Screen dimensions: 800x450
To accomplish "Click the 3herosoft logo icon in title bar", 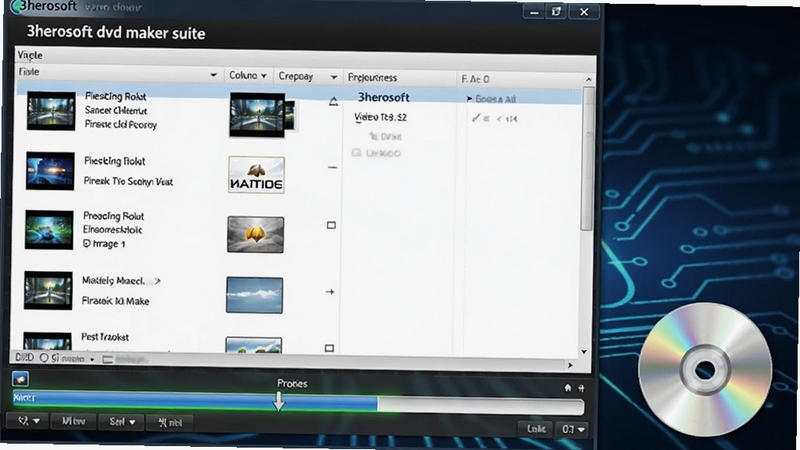I will point(16,6).
